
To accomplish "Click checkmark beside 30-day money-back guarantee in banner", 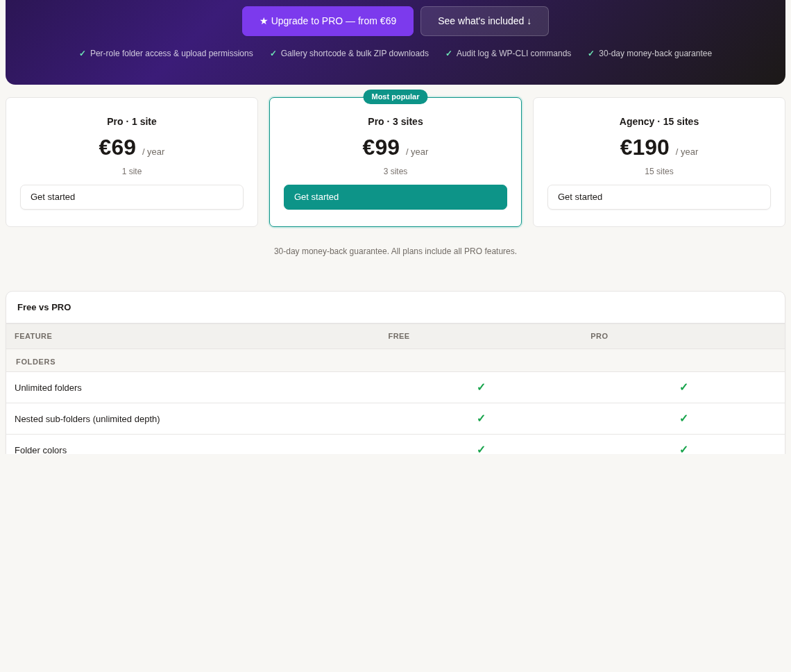I will pyautogui.click(x=590, y=53).
